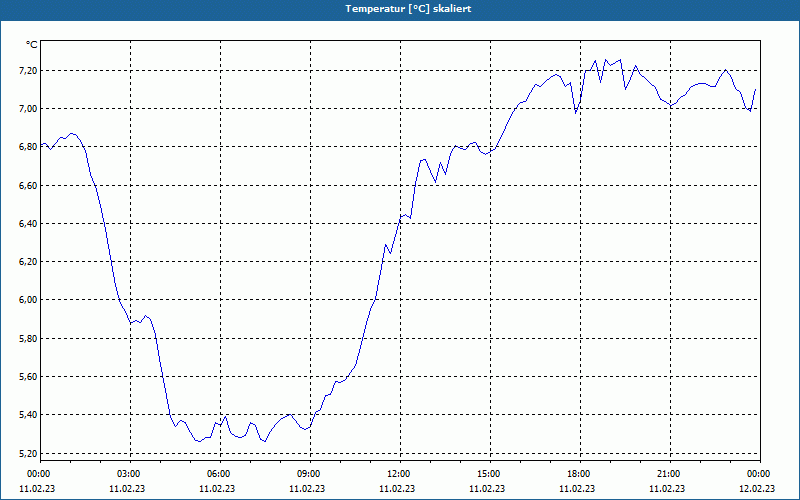Select the 6,40 y-axis label
The height and width of the screenshot is (500, 800).
pyautogui.click(x=28, y=223)
